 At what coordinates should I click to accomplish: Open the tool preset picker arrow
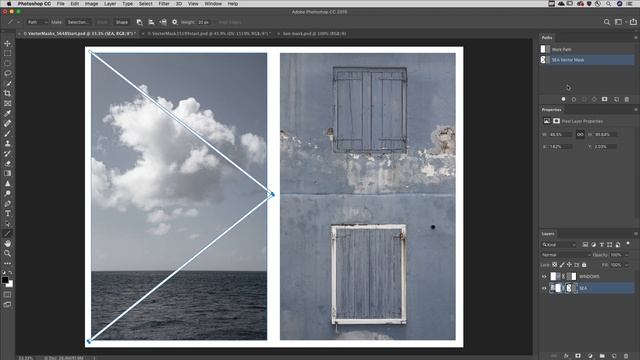pos(18,22)
